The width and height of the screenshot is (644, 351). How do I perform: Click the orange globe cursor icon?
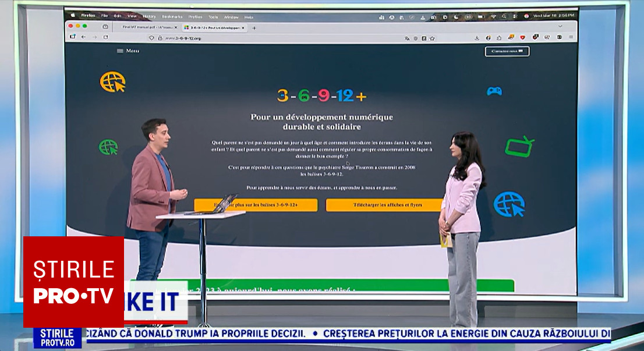click(112, 82)
